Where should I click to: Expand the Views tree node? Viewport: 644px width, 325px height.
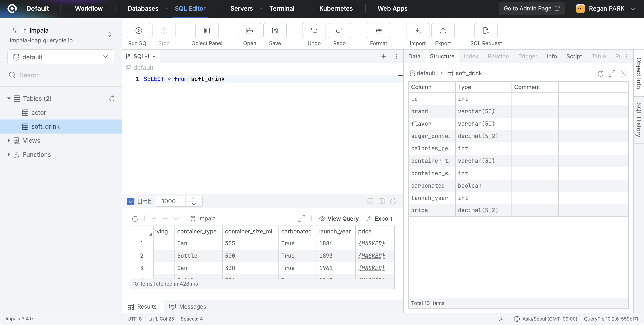click(x=9, y=141)
